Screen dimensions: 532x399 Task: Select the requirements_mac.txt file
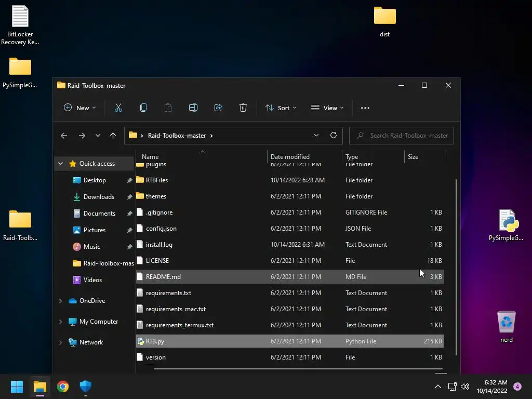[x=290, y=309]
